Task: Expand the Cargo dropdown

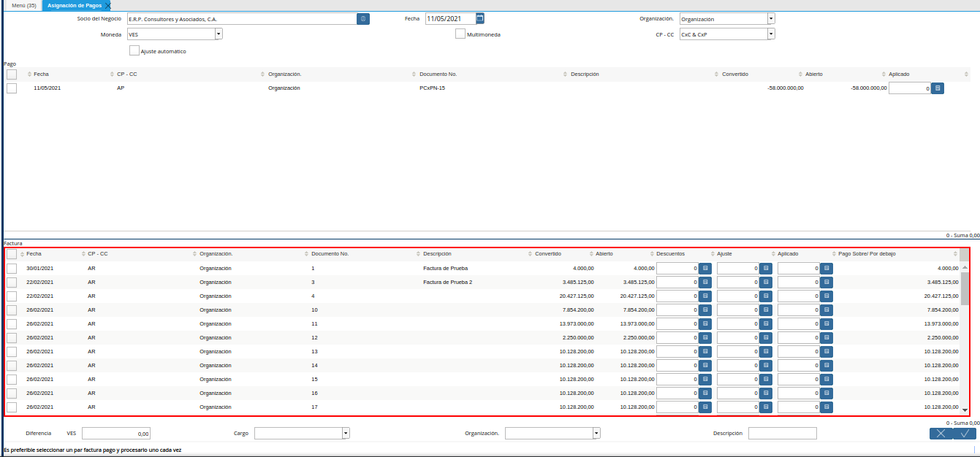Action: click(346, 433)
